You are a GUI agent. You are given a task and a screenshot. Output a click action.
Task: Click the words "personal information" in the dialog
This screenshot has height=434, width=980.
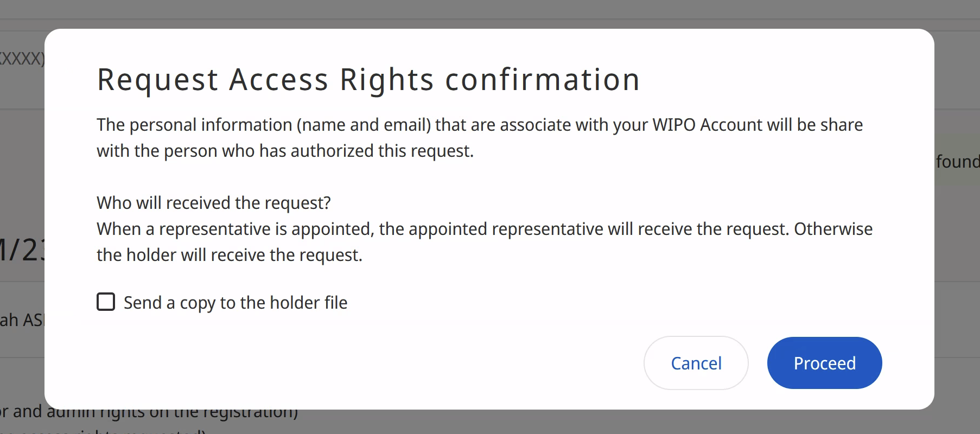click(211, 125)
